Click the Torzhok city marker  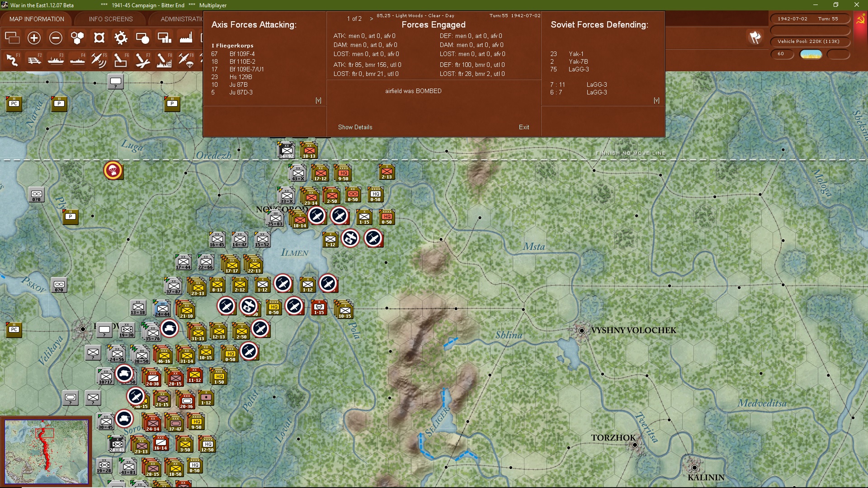coord(635,445)
